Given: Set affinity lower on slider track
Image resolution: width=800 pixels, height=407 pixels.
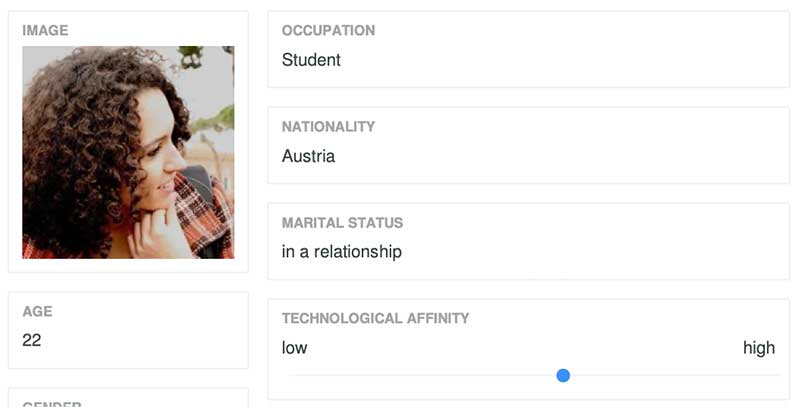Looking at the screenshot, I should (421, 376).
